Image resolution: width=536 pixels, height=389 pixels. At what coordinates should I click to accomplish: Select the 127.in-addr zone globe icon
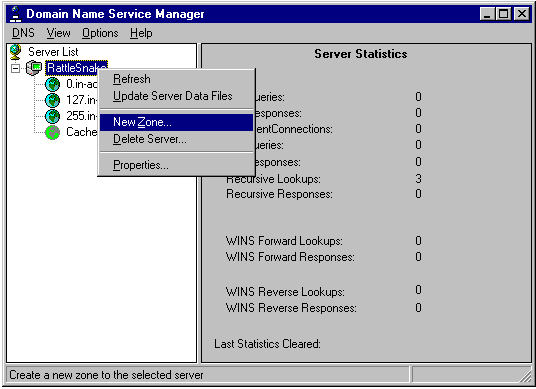tap(53, 100)
